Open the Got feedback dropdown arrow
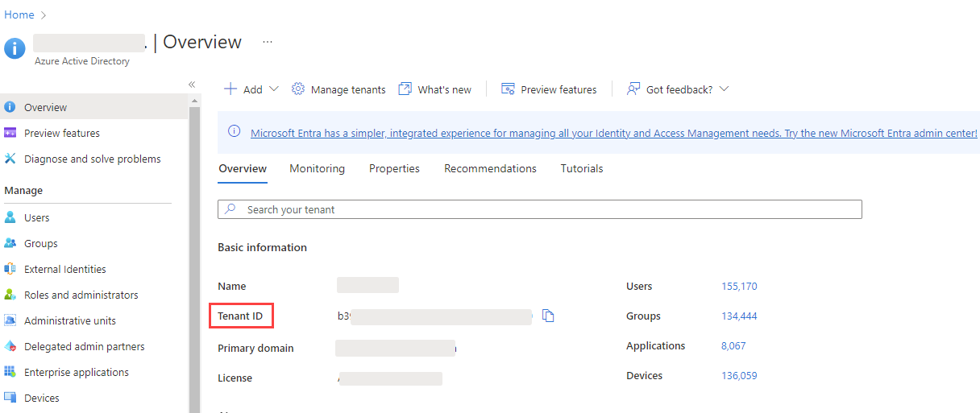Viewport: 980px width, 413px height. click(724, 89)
